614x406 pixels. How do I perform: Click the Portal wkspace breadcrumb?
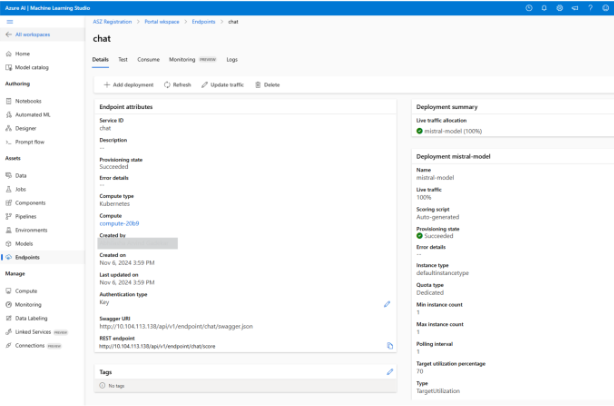tap(162, 22)
